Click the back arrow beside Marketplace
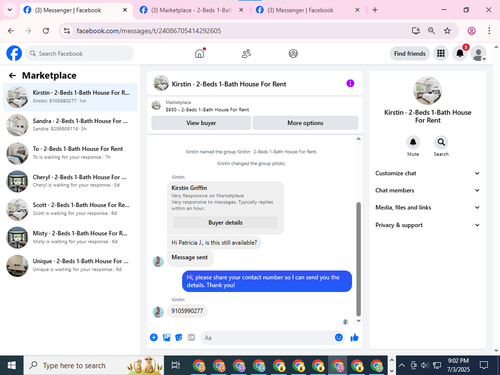Viewport: 500px width, 375px height. pos(12,76)
